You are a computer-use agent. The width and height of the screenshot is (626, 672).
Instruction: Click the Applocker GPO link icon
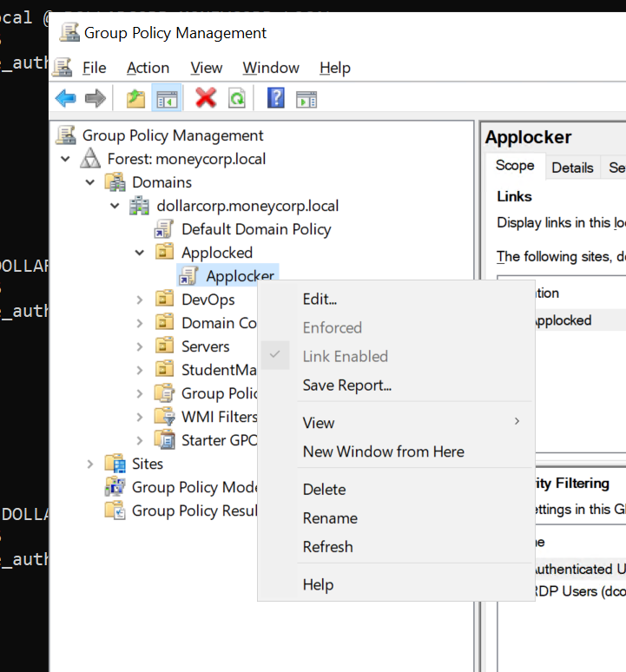tap(188, 275)
